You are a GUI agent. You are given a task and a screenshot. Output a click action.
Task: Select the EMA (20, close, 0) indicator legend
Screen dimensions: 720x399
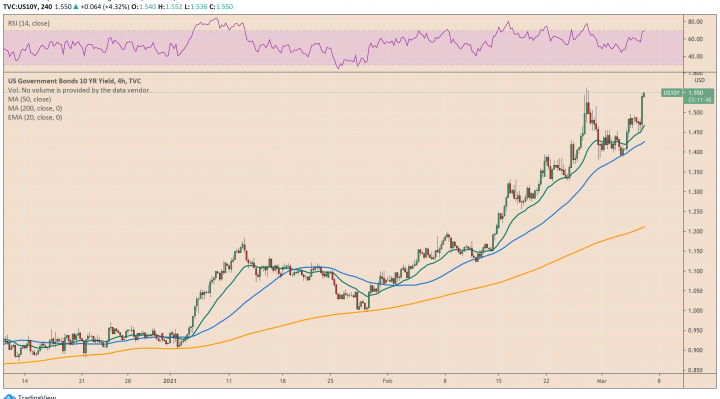pyautogui.click(x=35, y=118)
